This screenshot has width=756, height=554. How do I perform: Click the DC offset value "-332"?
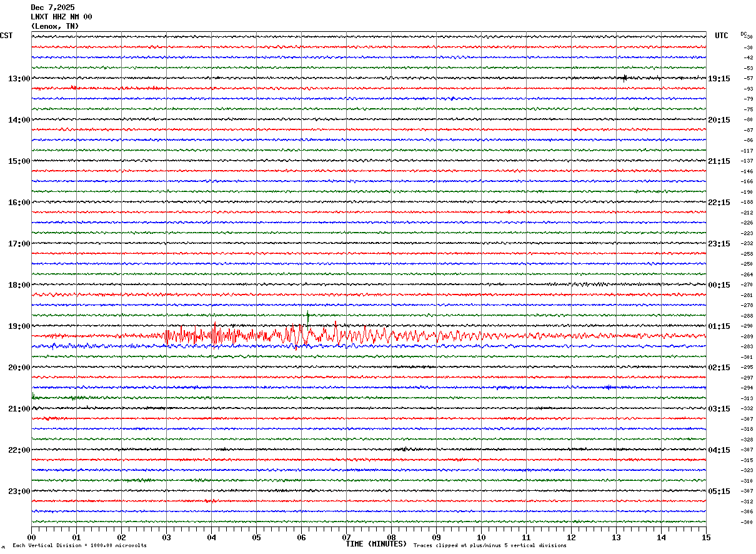(747, 409)
